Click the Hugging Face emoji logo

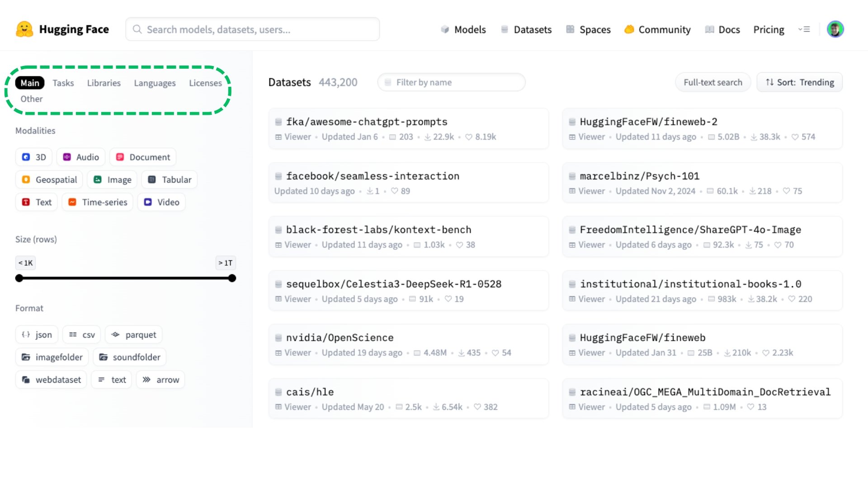pos(24,29)
